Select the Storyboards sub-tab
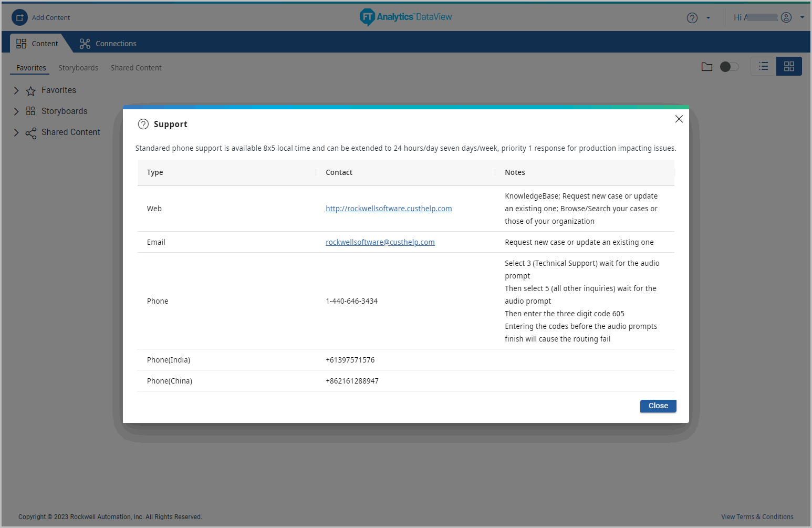Viewport: 812px width, 528px height. click(78, 68)
